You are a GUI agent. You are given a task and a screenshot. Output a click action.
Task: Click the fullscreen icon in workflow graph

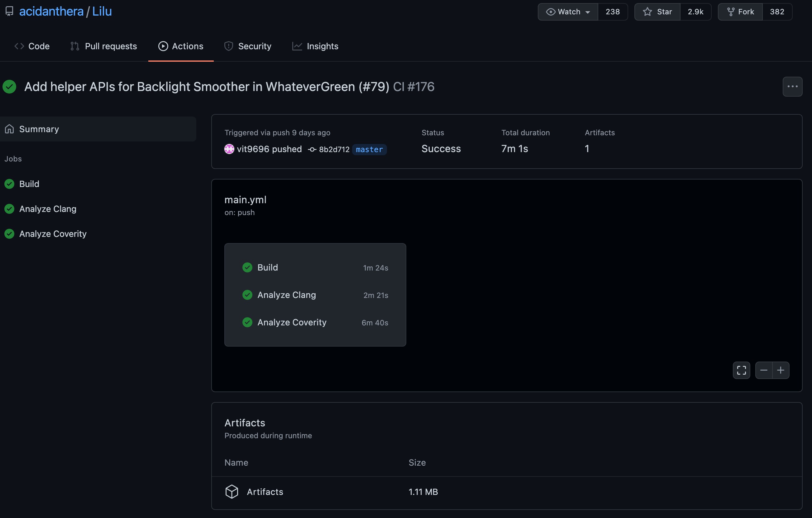coord(741,370)
